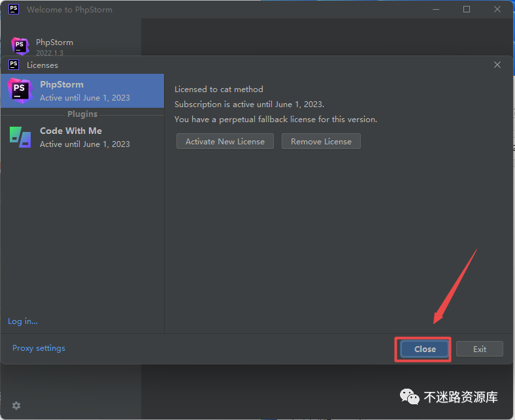Select Code With Me plugin entry
This screenshot has width=515, height=420.
click(x=82, y=137)
